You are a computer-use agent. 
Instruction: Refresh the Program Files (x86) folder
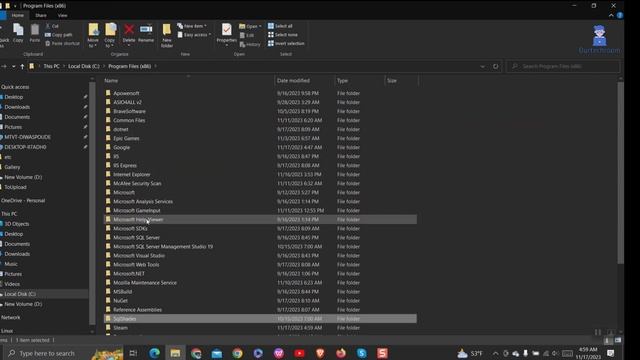[x=496, y=66]
